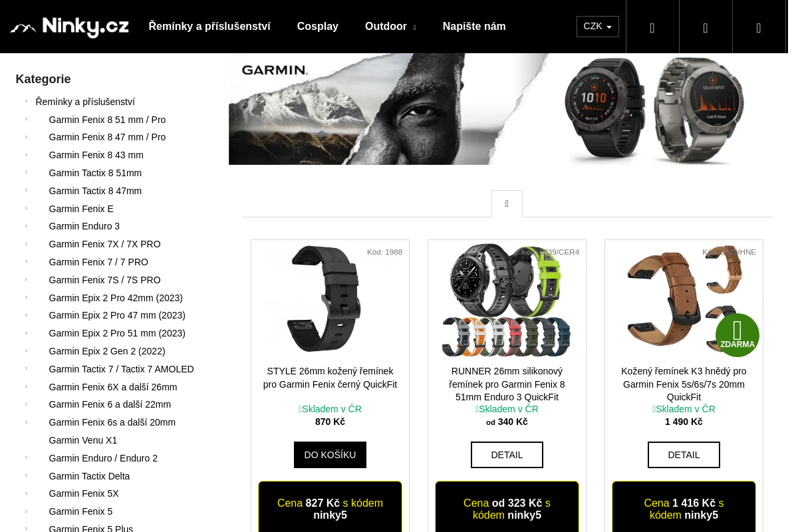Click expand bullet beside Řemínky a příslušenství
Viewport: 798px width, 532px height.
(27, 102)
